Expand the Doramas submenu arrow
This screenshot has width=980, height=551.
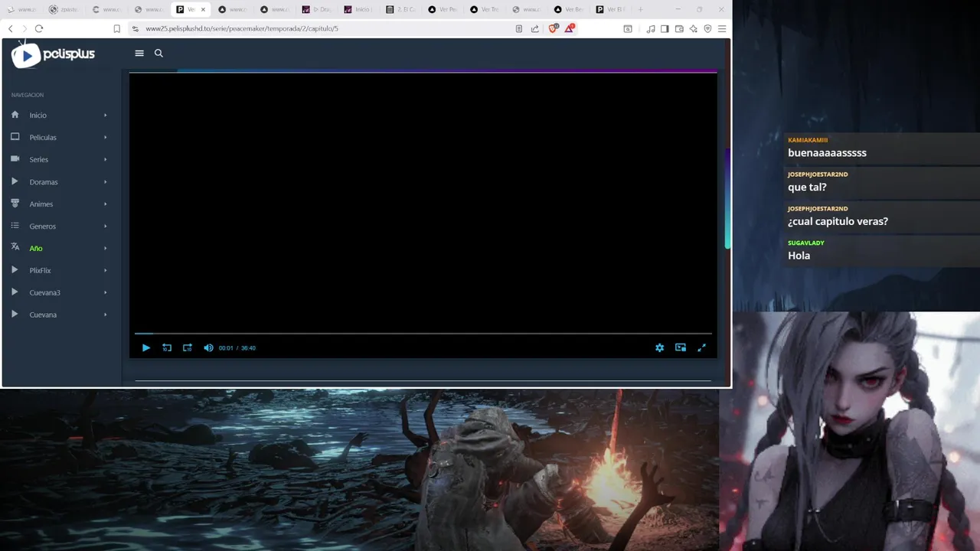click(x=106, y=182)
